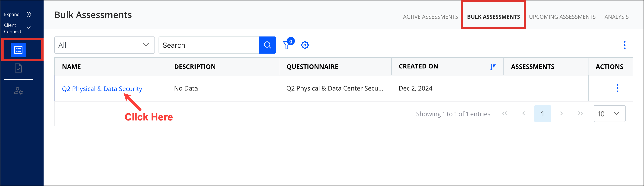Click inside the Search input field
The width and height of the screenshot is (644, 186).
pyautogui.click(x=209, y=45)
